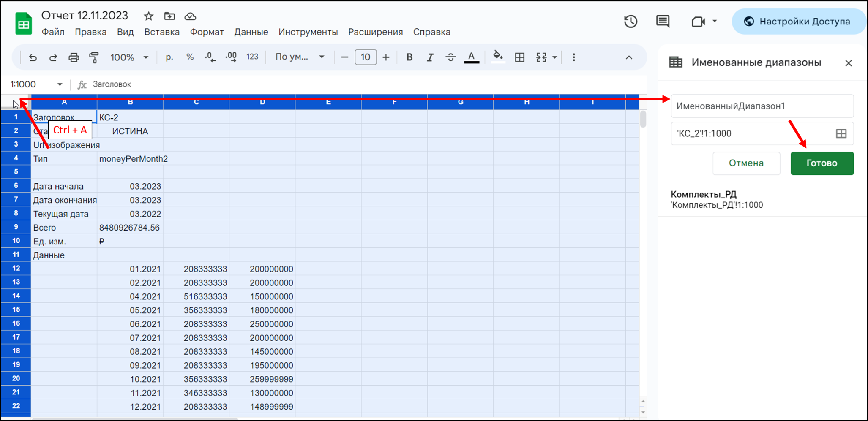Click cell containing 8480926784.56
The width and height of the screenshot is (868, 421).
[130, 228]
